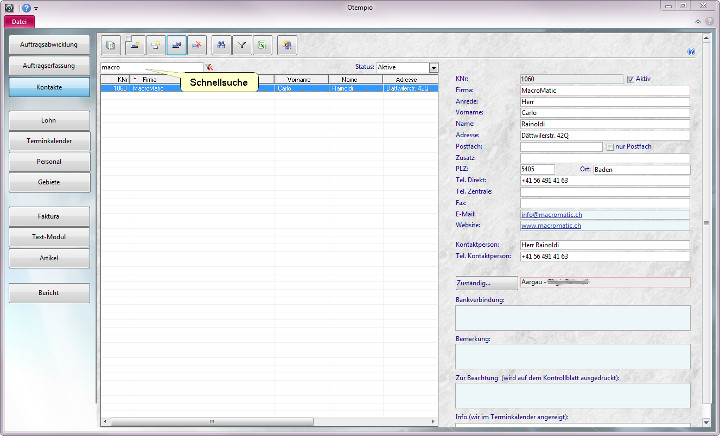Enable the 'nur Postfach' checkbox
Screen dimensions: 720x436
pos(610,146)
